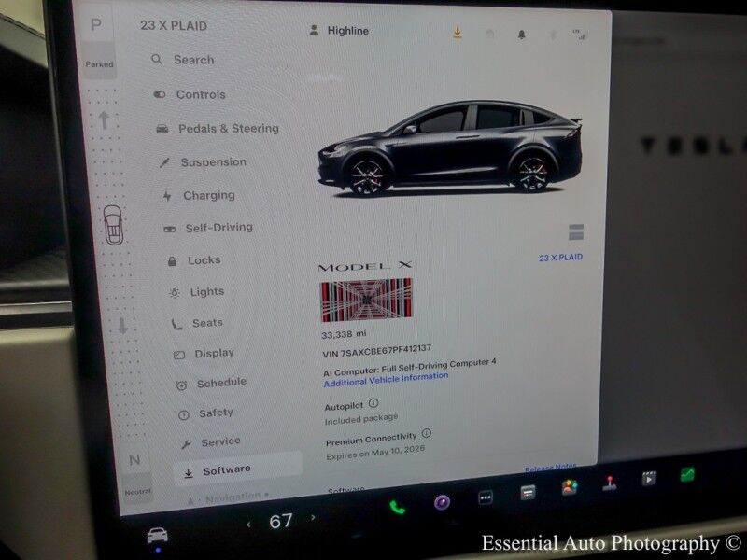Open the Seats settings
The height and width of the screenshot is (560, 747).
pyautogui.click(x=197, y=323)
